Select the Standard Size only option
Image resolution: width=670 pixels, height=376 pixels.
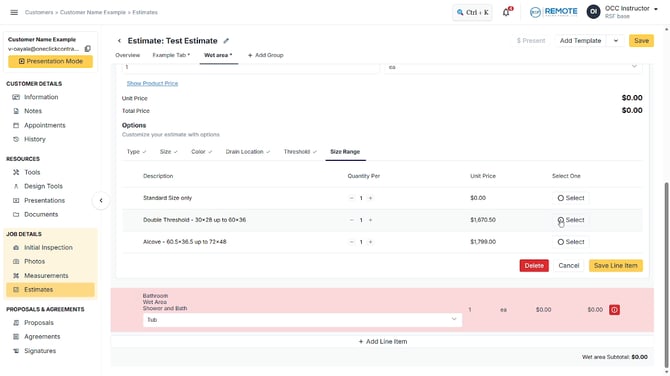(x=570, y=198)
